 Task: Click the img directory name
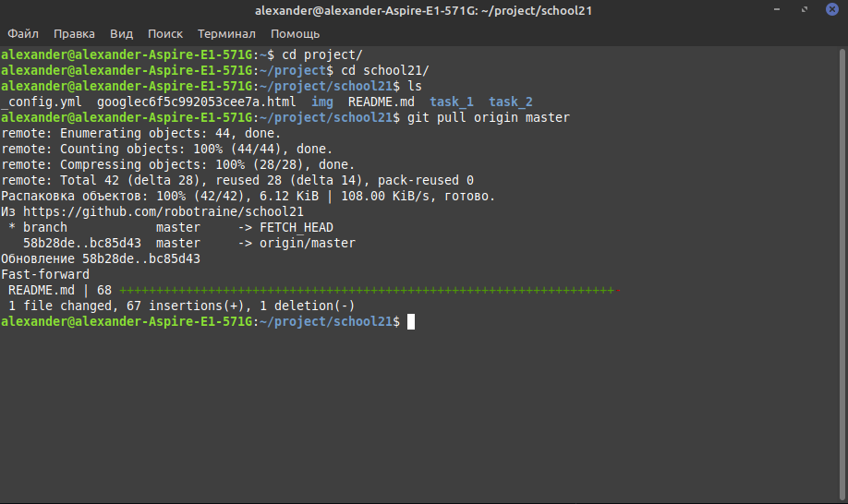point(321,102)
